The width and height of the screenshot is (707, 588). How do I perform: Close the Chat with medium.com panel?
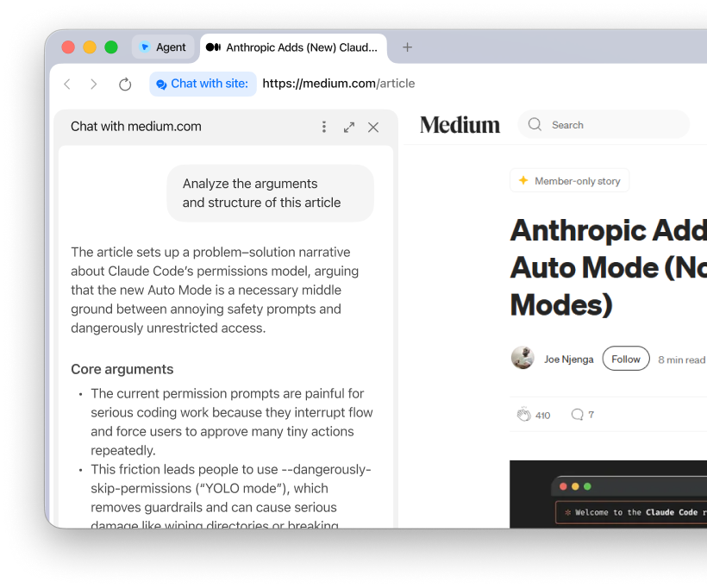373,127
